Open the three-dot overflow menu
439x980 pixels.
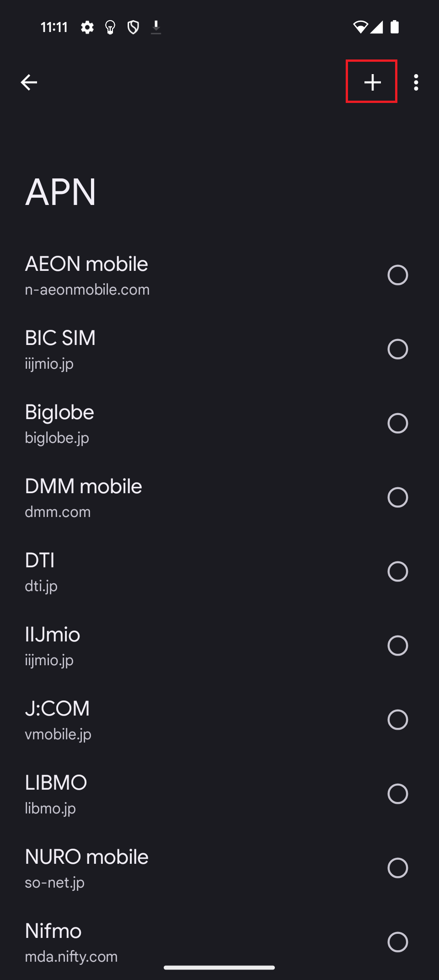(416, 82)
